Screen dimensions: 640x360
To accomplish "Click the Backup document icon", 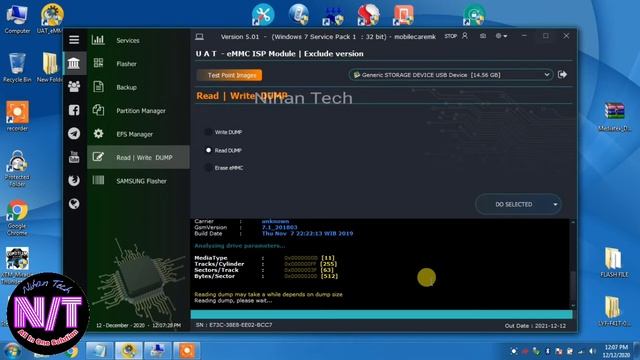I will [98, 87].
